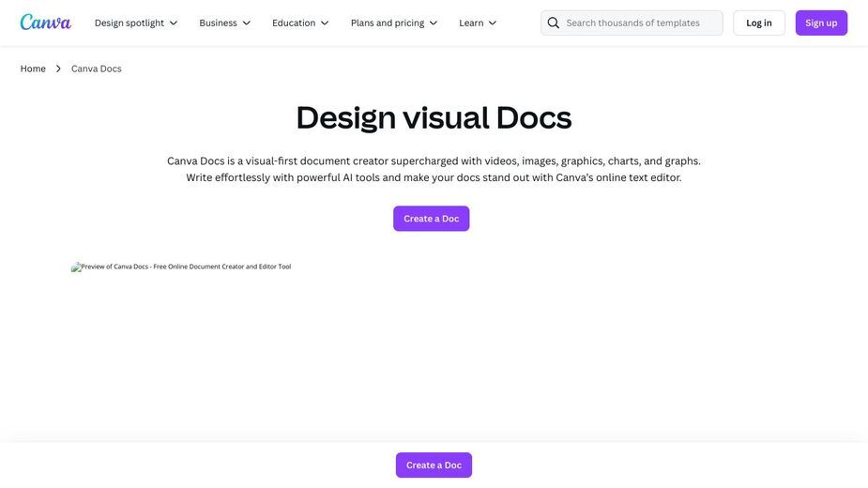Expand the chevron beside Design spotlight

174,23
